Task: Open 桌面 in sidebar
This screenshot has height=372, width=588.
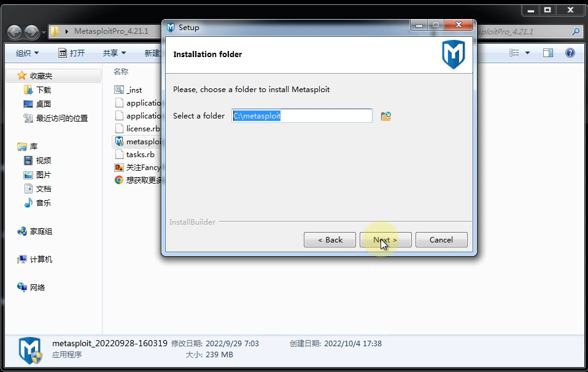Action: (x=37, y=104)
